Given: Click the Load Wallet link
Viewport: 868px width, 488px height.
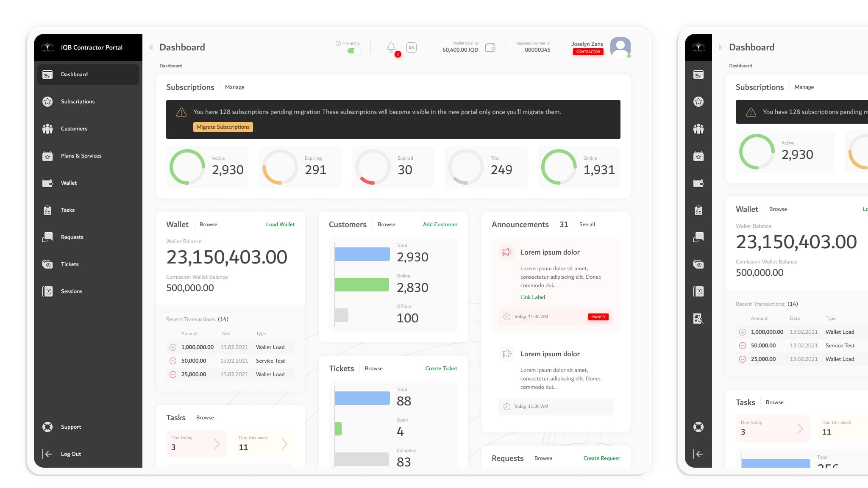Looking at the screenshot, I should [x=280, y=224].
